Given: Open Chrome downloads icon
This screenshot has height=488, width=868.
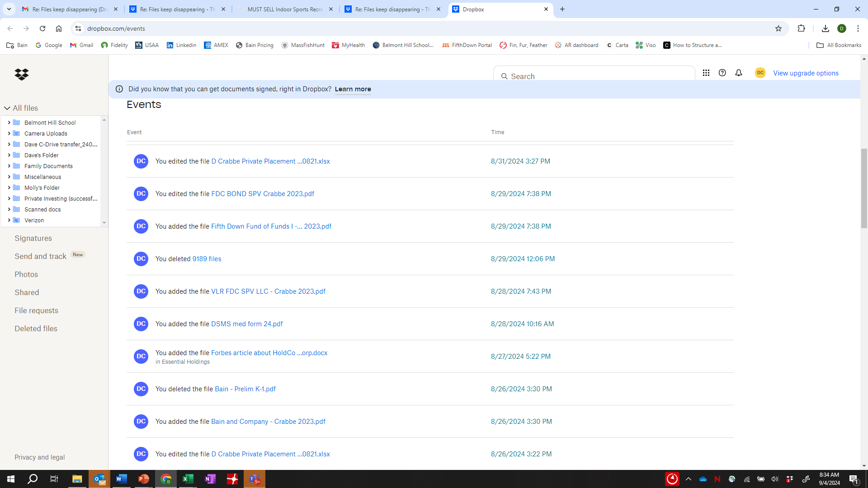Looking at the screenshot, I should [825, 28].
